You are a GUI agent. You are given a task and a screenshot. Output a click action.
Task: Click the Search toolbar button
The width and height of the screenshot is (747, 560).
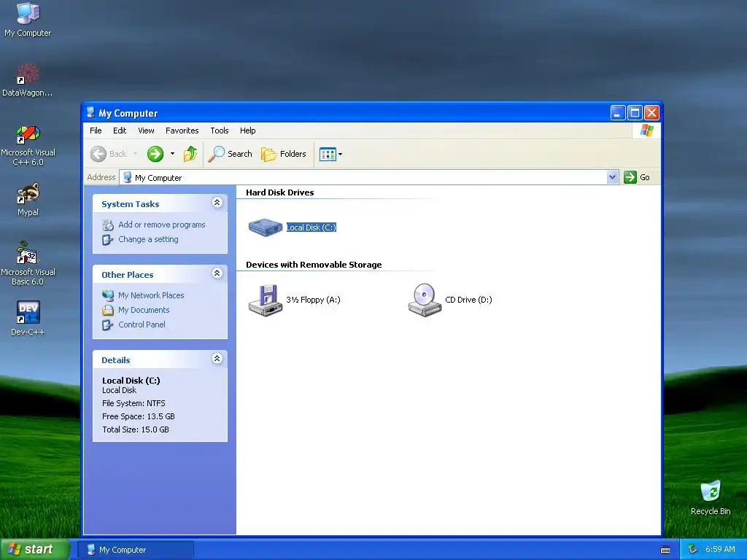pos(230,154)
